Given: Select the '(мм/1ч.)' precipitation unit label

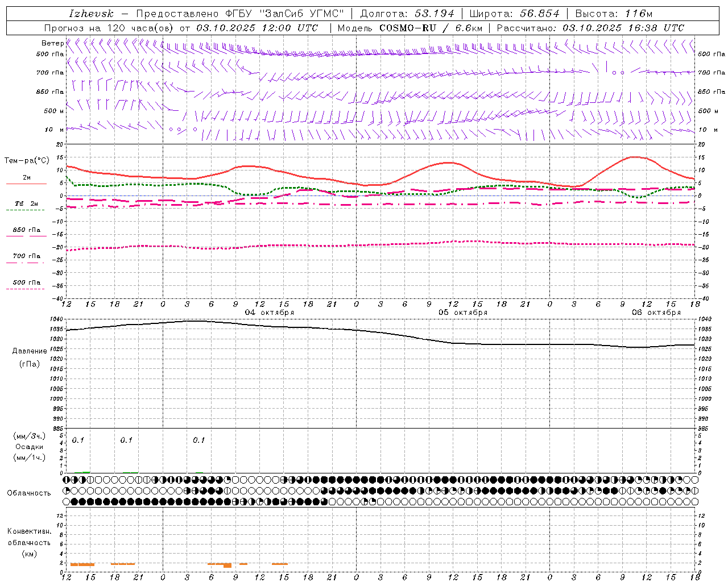Looking at the screenshot, I should (x=30, y=458).
